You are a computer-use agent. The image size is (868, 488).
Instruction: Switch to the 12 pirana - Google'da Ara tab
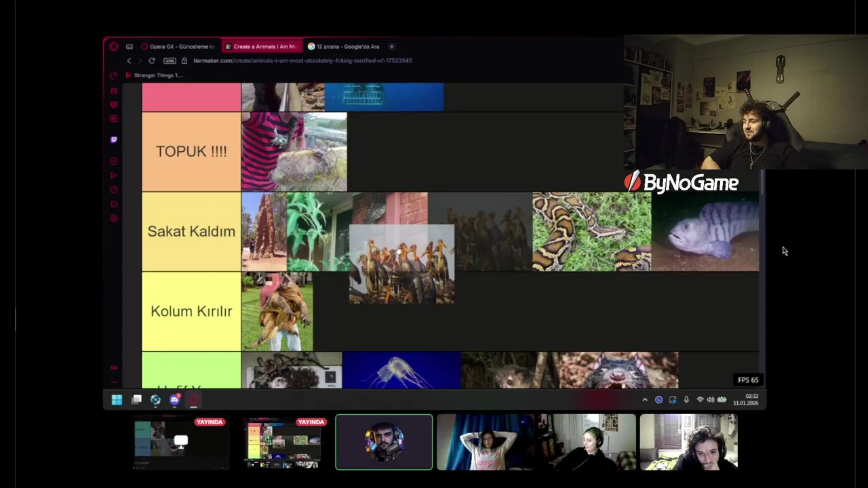pos(343,47)
